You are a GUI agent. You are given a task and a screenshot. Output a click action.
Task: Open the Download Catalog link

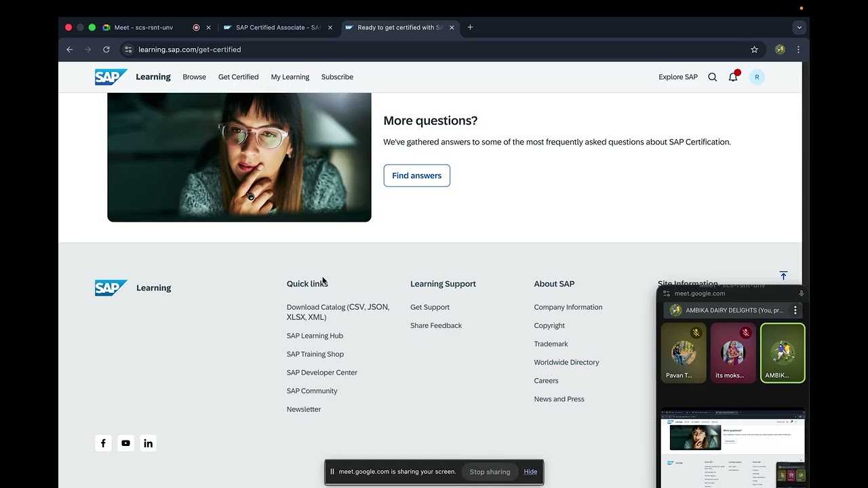tap(338, 312)
